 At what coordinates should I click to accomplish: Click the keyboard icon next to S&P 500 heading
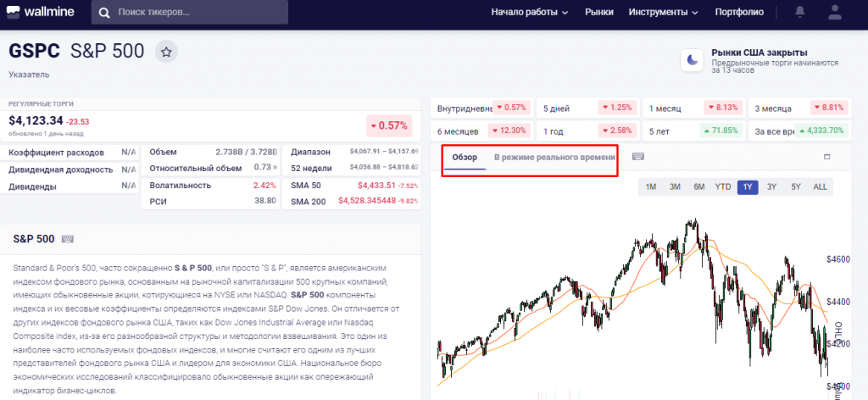click(x=68, y=239)
